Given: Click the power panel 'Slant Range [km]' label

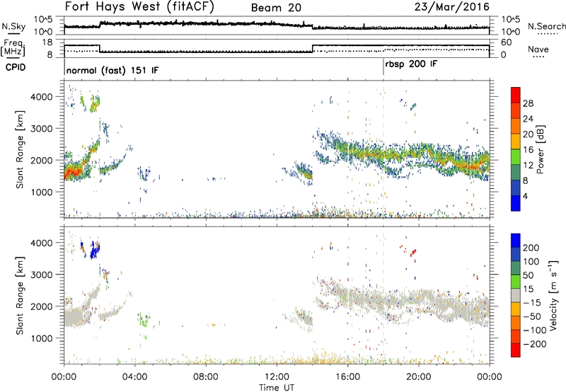Looking at the screenshot, I should [x=20, y=149].
